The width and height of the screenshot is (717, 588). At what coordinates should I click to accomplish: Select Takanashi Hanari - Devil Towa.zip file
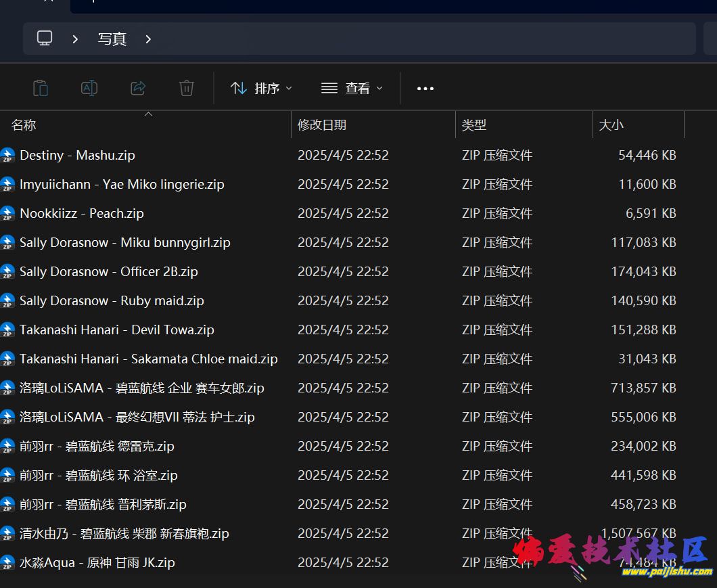point(117,330)
